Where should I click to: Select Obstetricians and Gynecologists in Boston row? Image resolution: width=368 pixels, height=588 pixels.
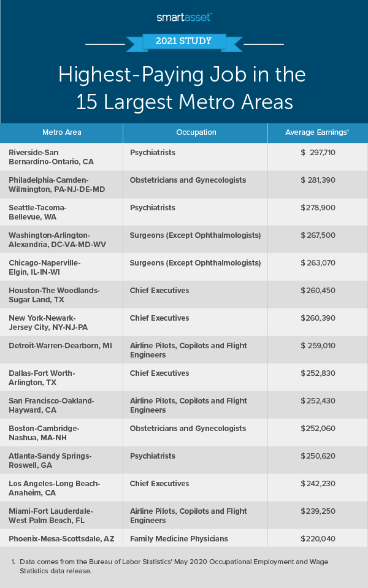(188, 429)
